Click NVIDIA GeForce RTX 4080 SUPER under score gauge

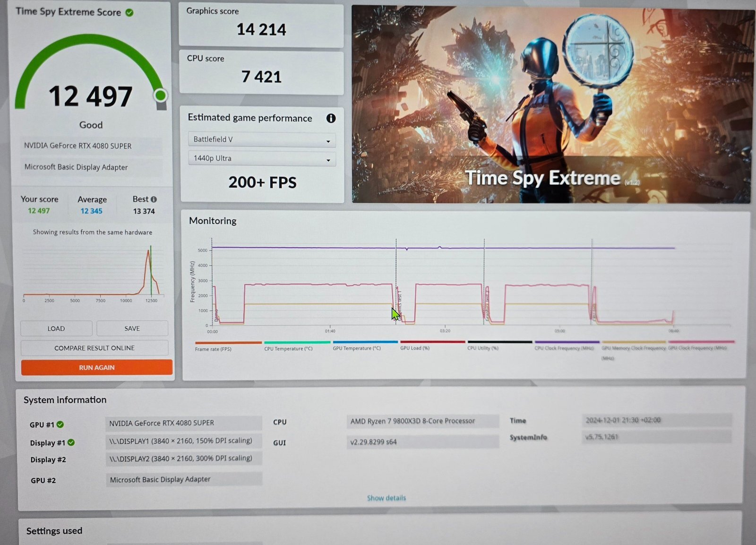tap(91, 146)
